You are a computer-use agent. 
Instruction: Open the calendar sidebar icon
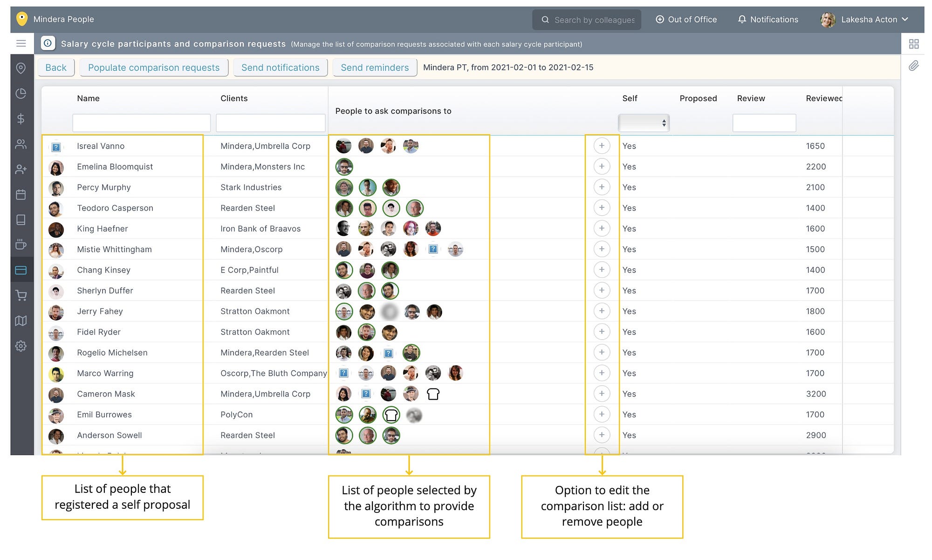coord(21,195)
